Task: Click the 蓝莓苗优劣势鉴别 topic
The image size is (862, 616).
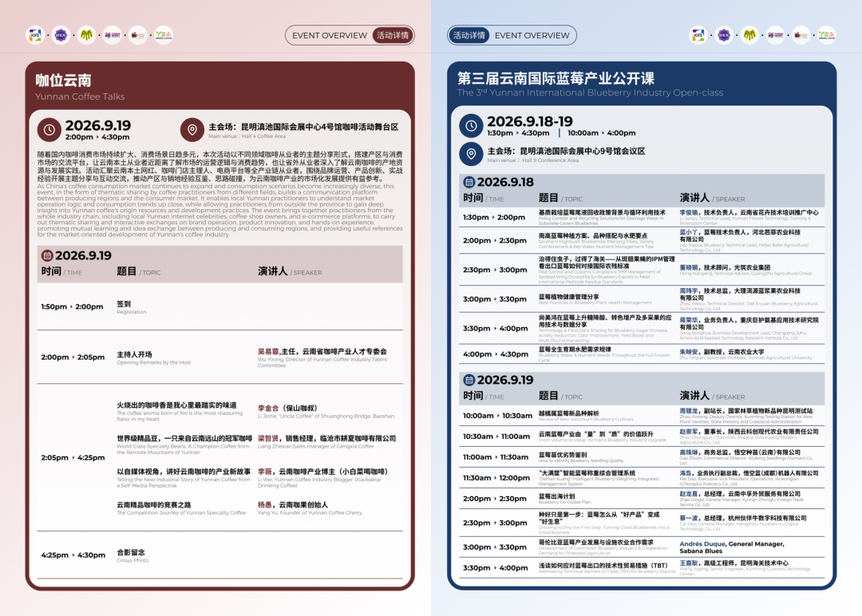Action: click(x=581, y=457)
